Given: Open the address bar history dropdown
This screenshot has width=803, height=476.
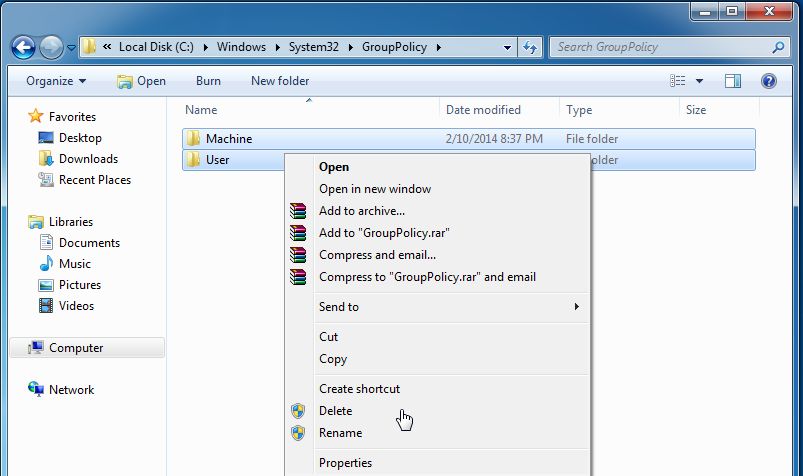Looking at the screenshot, I should [x=507, y=48].
